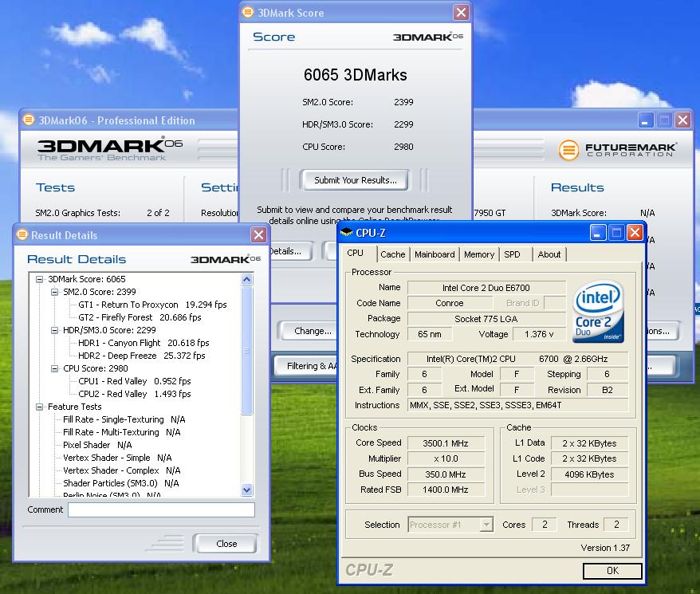This screenshot has width=700, height=594.
Task: Collapse the CPU Score: 2980 node
Action: pos(54,368)
